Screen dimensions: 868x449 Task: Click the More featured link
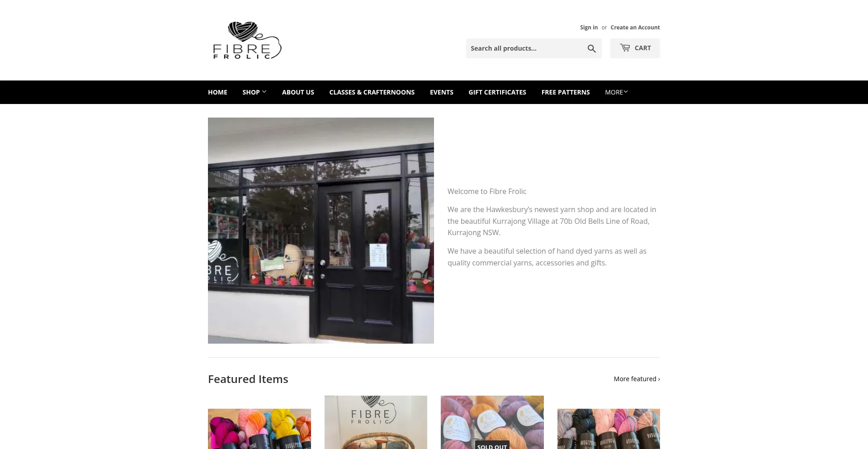[x=637, y=379]
